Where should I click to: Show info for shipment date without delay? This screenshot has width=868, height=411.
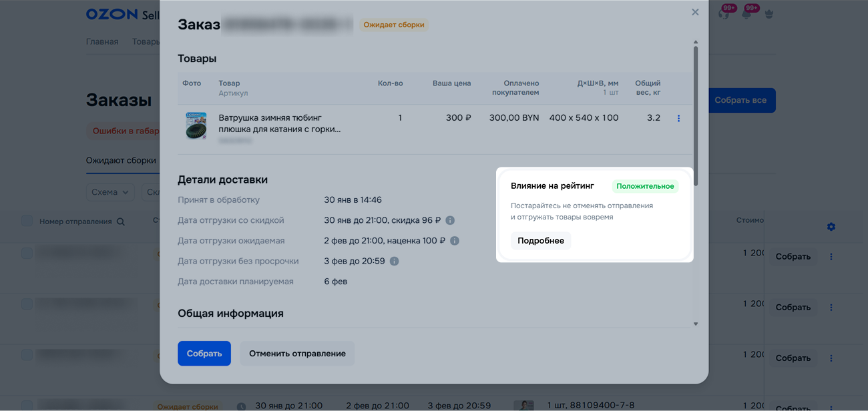(x=394, y=262)
